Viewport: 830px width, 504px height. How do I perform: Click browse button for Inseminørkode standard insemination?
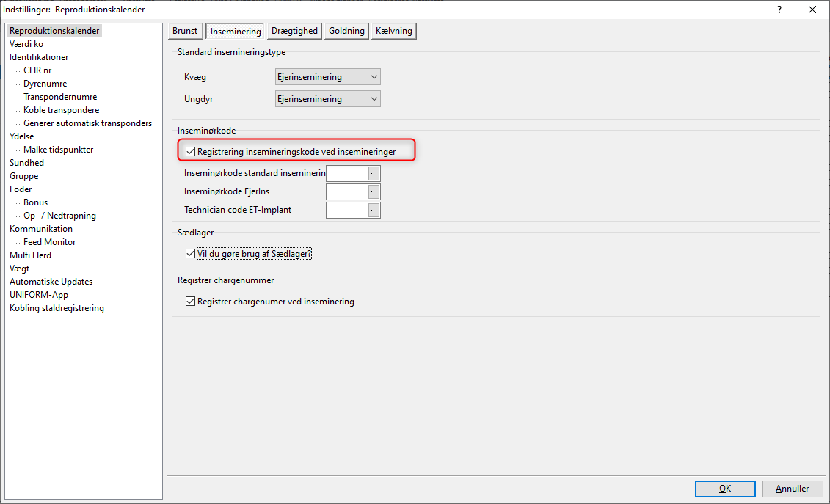374,173
